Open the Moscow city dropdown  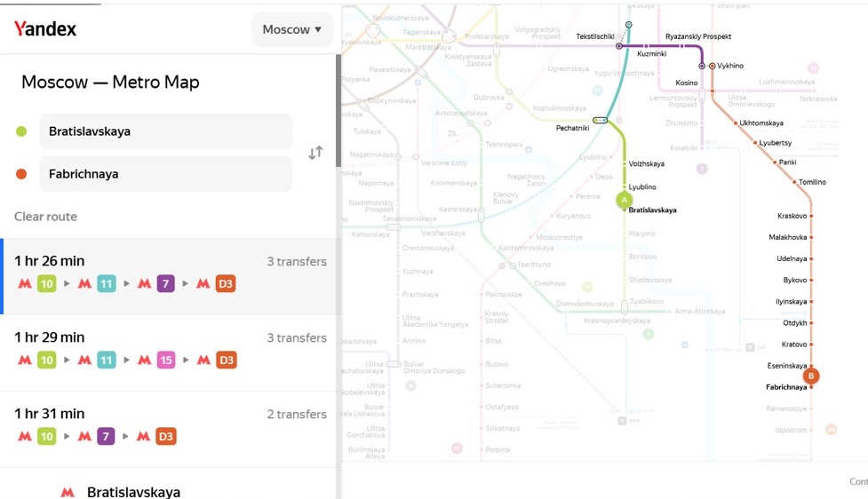point(292,29)
